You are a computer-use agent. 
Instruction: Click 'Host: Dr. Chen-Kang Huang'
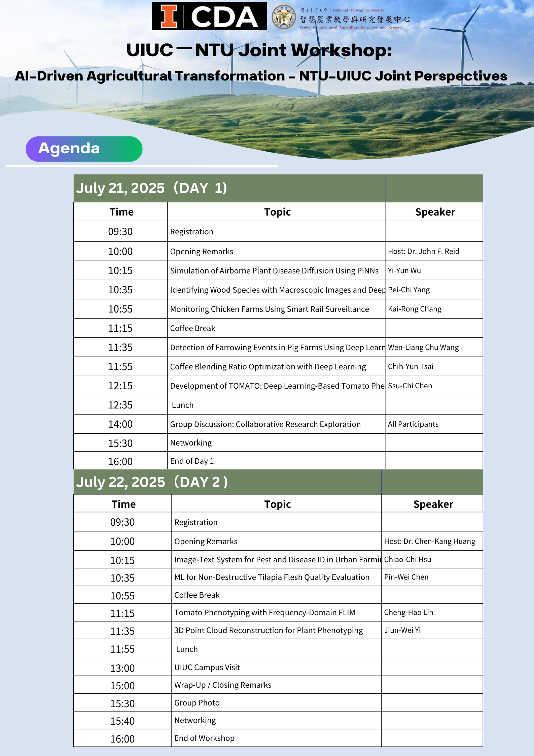(430, 541)
